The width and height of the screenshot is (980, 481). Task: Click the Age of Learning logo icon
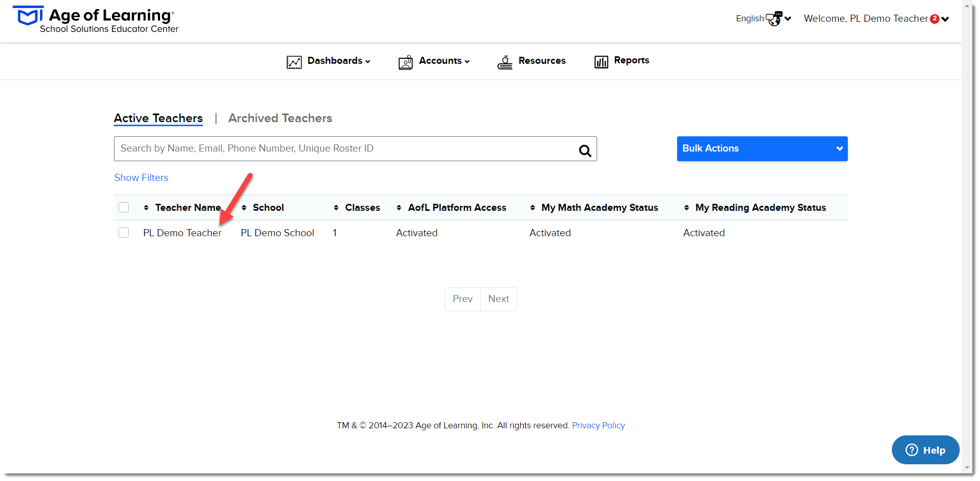pos(30,15)
